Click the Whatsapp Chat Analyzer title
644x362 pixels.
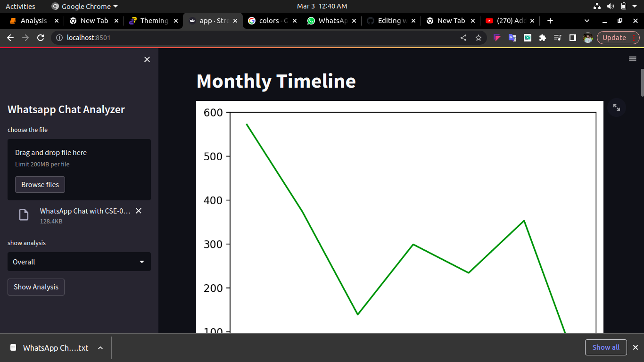click(x=66, y=109)
